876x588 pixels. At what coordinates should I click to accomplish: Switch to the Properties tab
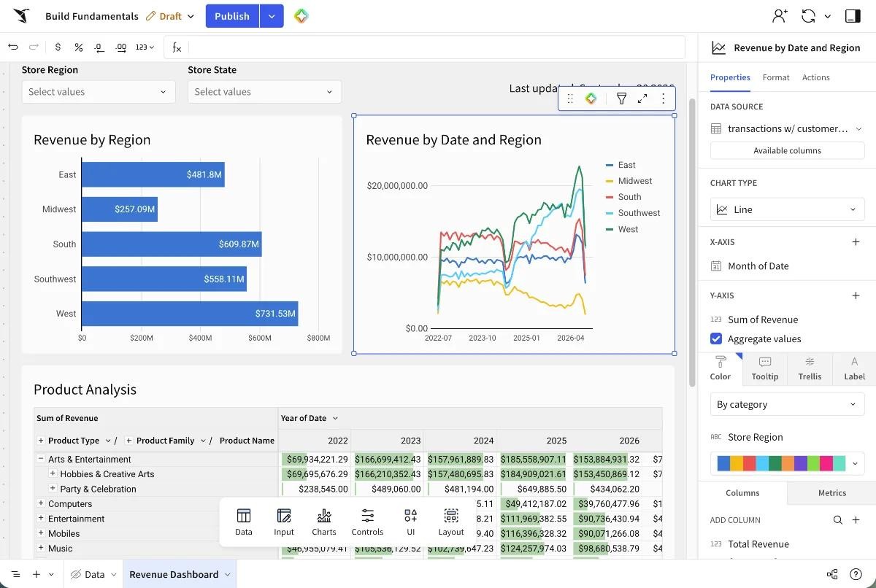pyautogui.click(x=730, y=77)
